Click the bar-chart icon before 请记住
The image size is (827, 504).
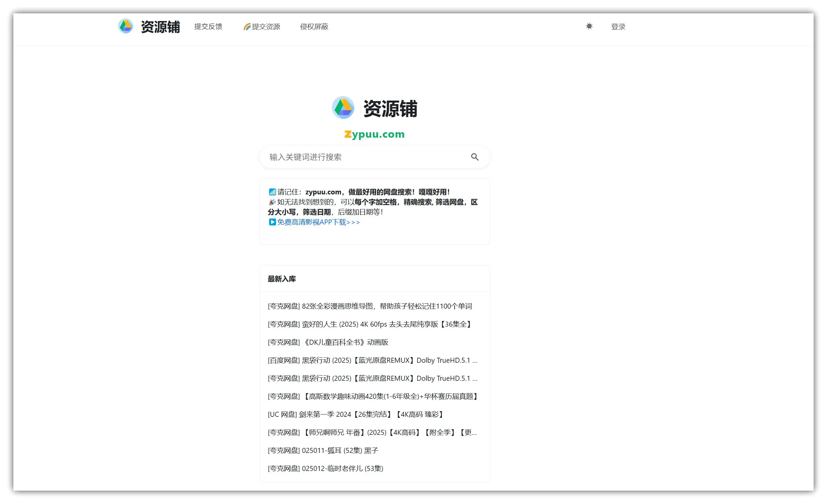(x=272, y=192)
